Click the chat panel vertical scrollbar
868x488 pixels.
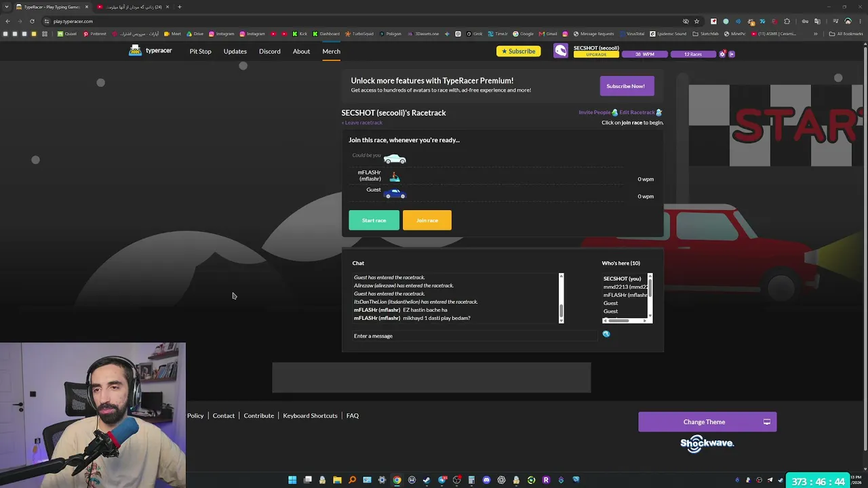(x=561, y=298)
